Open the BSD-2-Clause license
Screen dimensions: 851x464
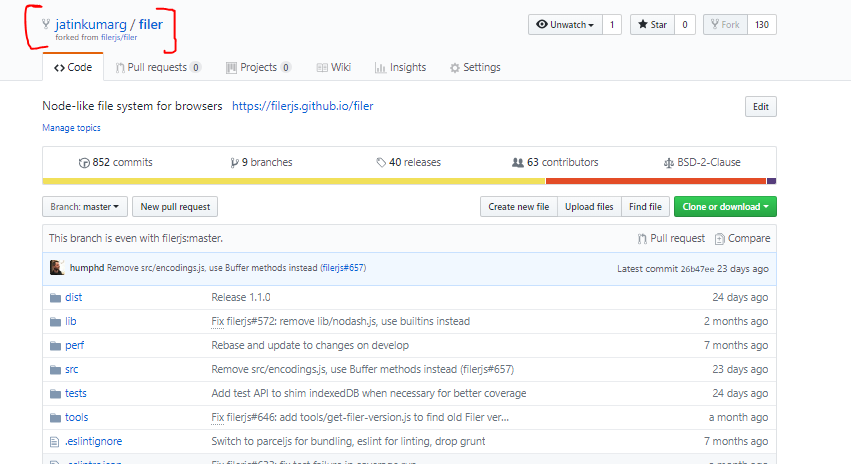pos(702,162)
